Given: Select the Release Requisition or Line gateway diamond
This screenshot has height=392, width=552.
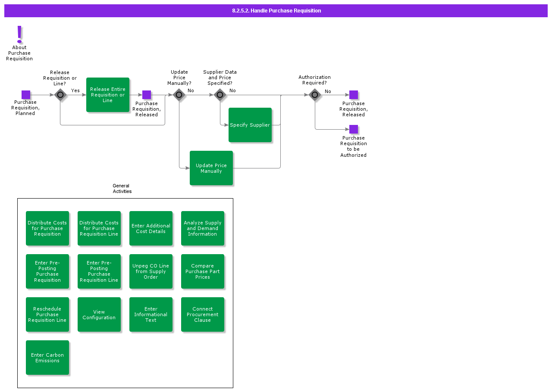Looking at the screenshot, I should pos(60,95).
